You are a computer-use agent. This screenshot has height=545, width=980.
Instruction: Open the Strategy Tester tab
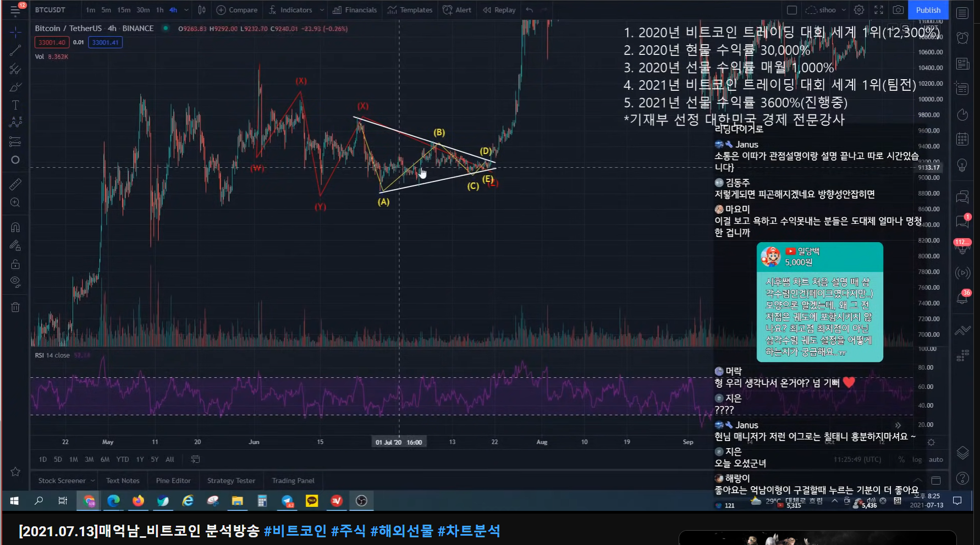[x=231, y=481]
